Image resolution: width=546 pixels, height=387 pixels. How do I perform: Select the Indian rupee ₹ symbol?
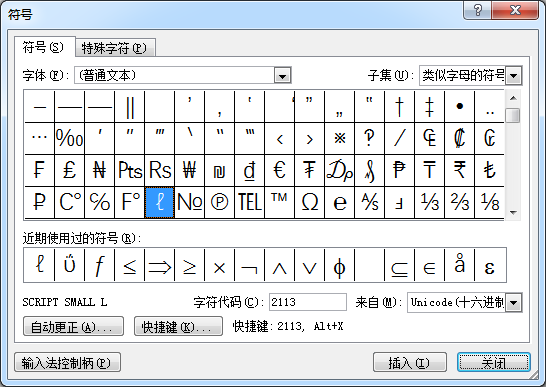click(x=459, y=171)
